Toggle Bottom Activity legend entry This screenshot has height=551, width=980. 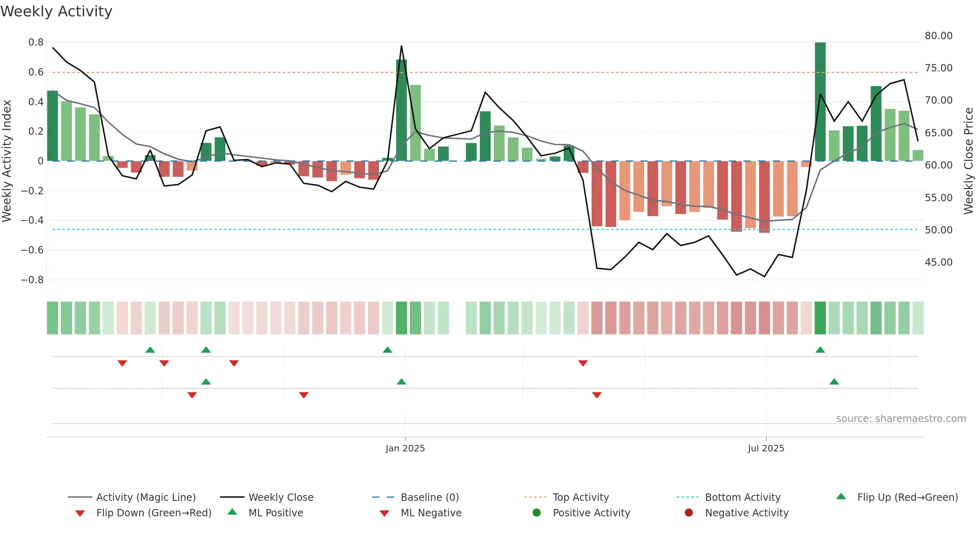[728, 497]
